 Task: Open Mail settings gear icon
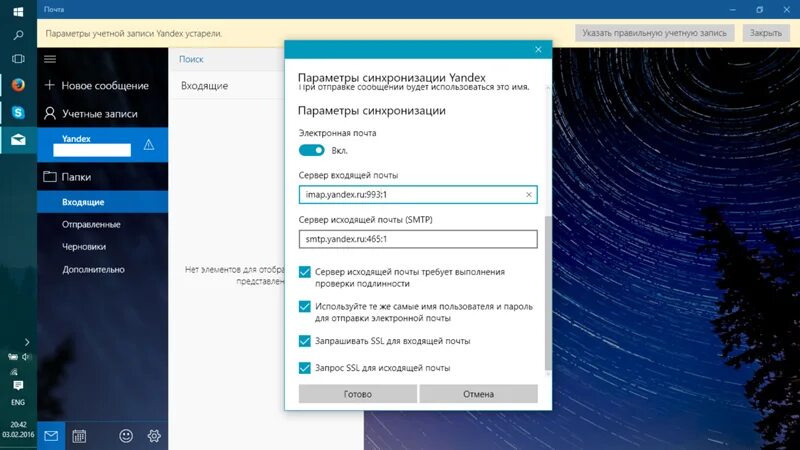pyautogui.click(x=154, y=436)
